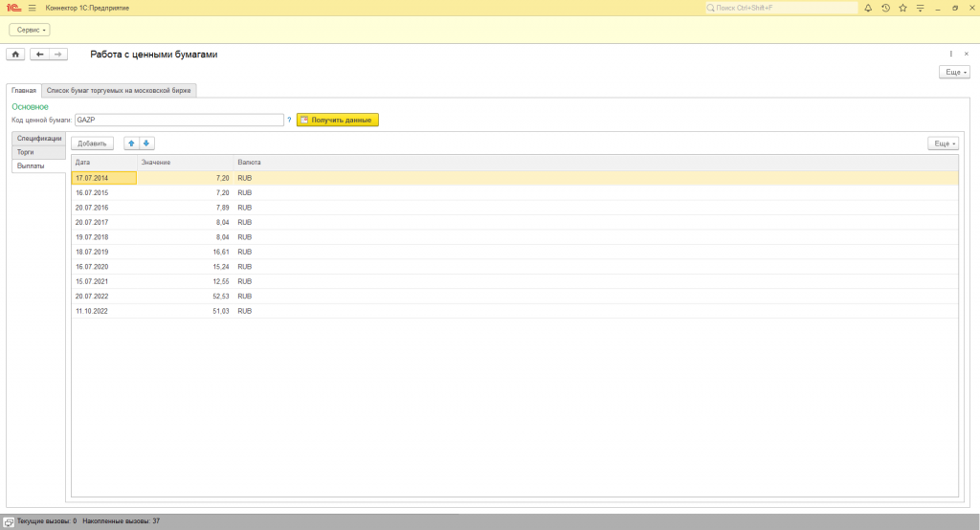Open the Сервис dropdown menu
Image resolution: width=980 pixels, height=530 pixels.
30,30
